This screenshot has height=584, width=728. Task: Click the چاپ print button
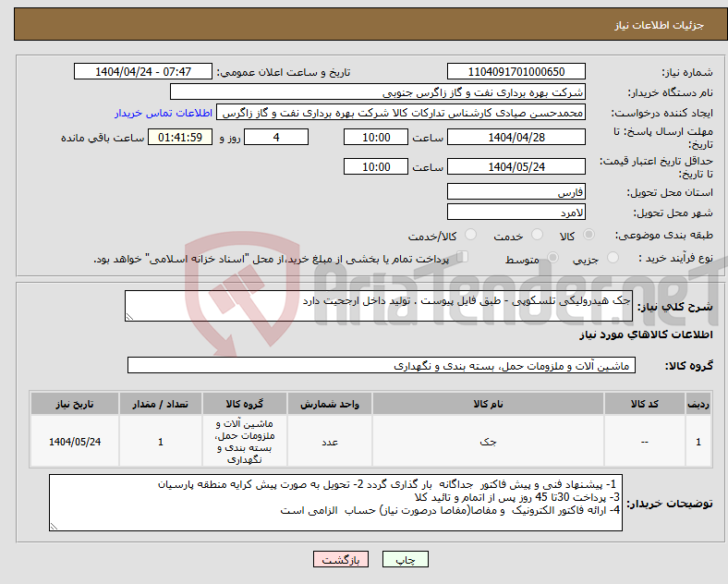(x=406, y=560)
